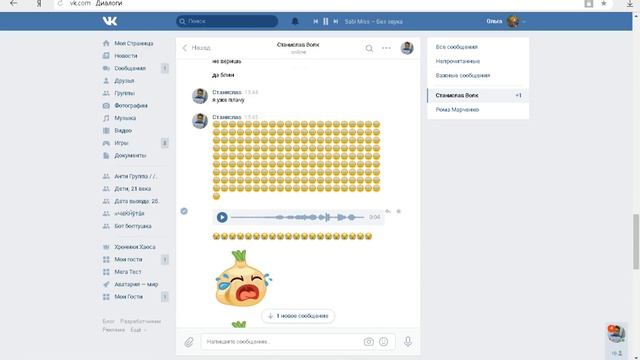This screenshot has width=640, height=360.
Task: Open the Музыка section
Action: (x=125, y=118)
